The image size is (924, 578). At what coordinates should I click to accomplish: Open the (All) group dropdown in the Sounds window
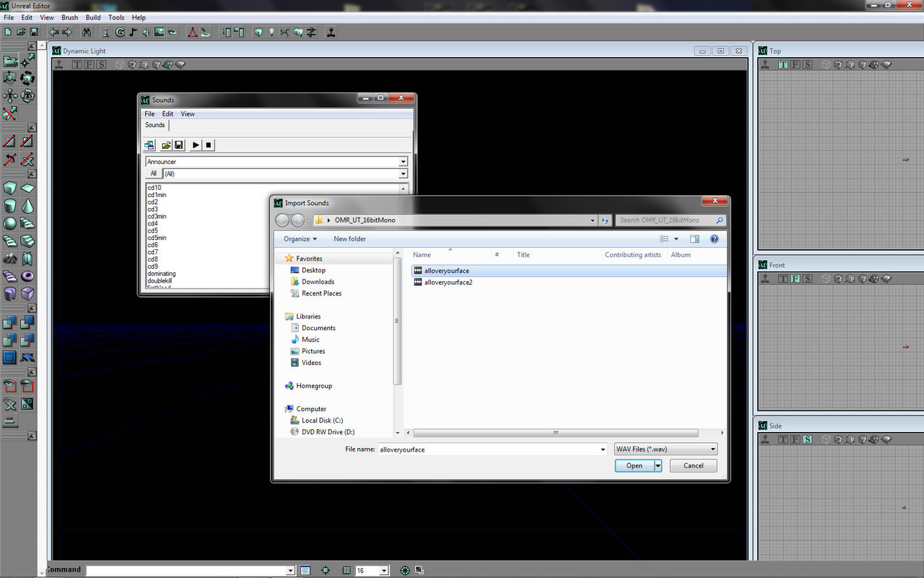tap(404, 173)
